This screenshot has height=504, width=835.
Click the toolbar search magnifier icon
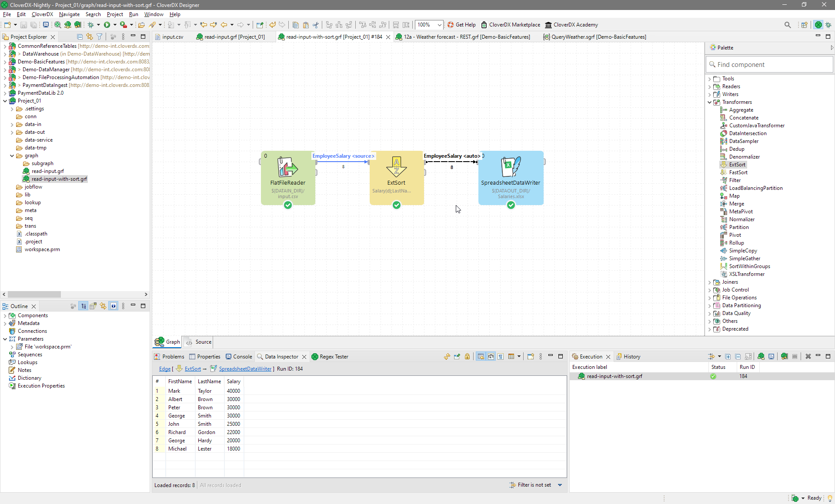[x=788, y=25]
